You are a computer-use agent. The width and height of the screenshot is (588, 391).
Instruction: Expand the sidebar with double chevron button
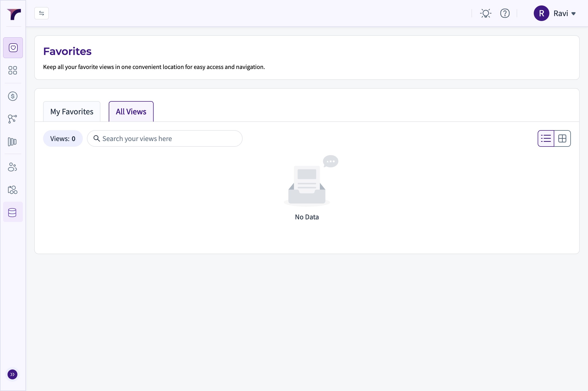click(x=12, y=374)
